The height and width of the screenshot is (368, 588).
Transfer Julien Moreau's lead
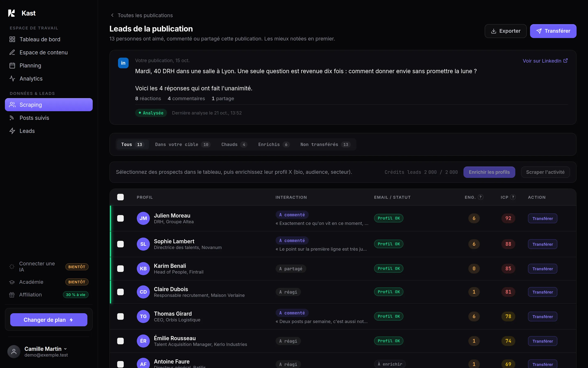pos(542,219)
